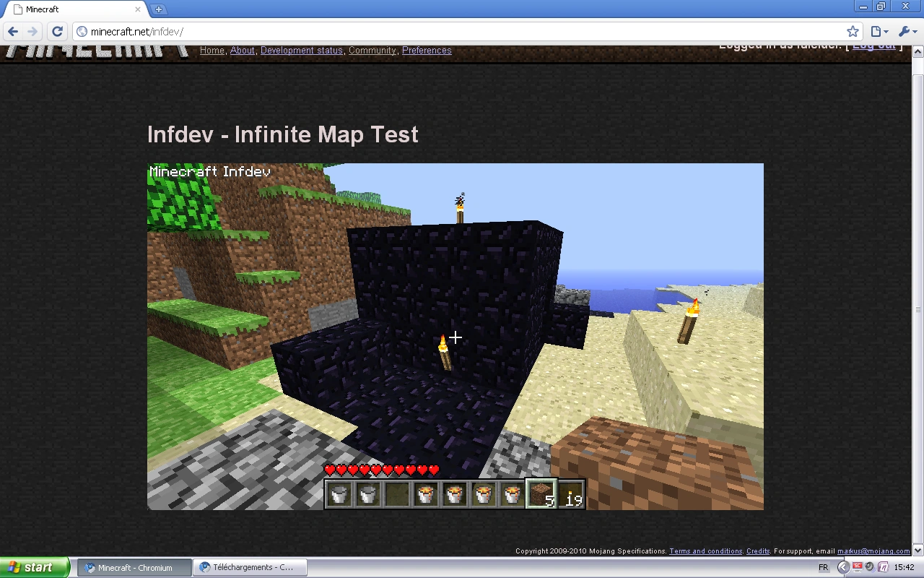The image size is (924, 578).
Task: Open a new tab with plus button
Action: (x=159, y=9)
